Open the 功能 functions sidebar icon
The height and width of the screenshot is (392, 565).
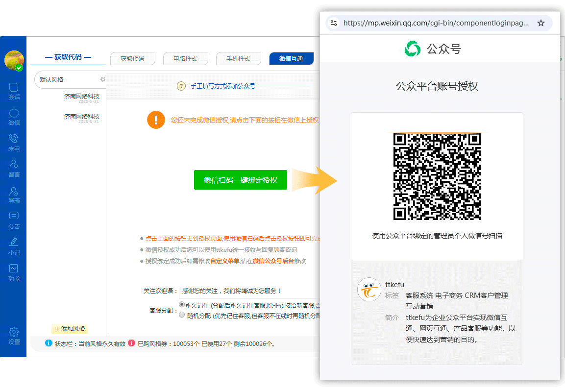14,273
